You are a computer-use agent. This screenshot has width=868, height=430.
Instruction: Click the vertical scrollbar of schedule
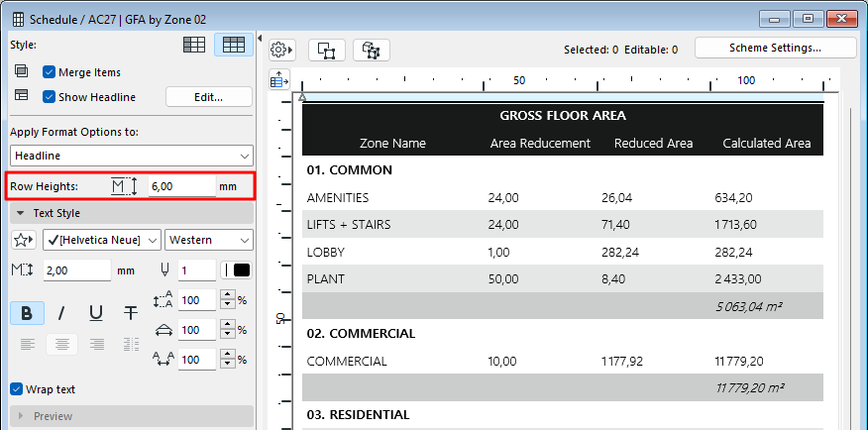click(852, 269)
